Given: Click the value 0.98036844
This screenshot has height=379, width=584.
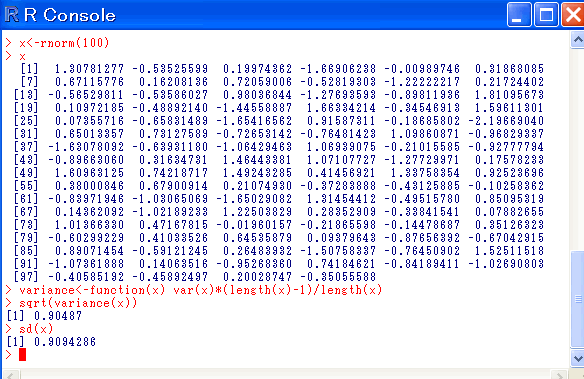Looking at the screenshot, I should (257, 95).
